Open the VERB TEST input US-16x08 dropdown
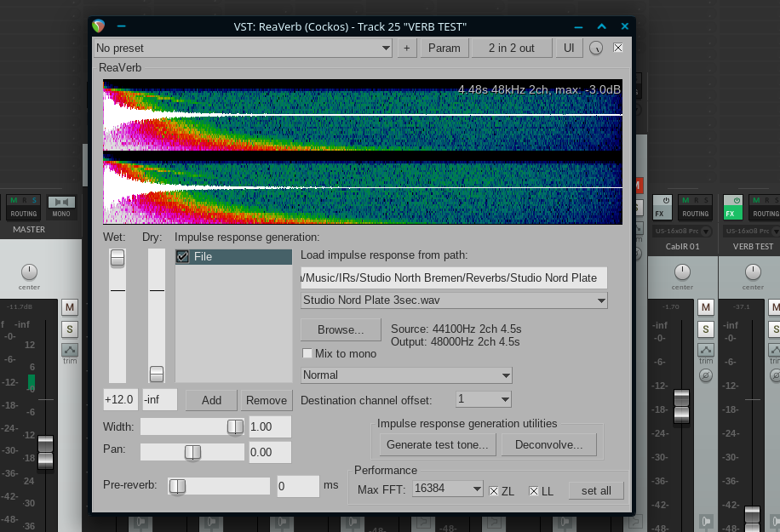This screenshot has width=780, height=532. (x=750, y=232)
